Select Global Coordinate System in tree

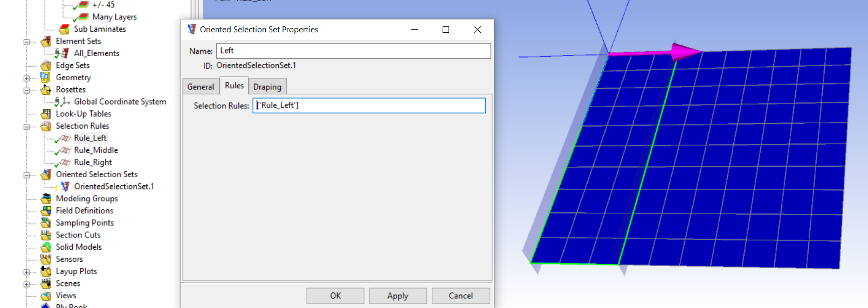coord(120,102)
